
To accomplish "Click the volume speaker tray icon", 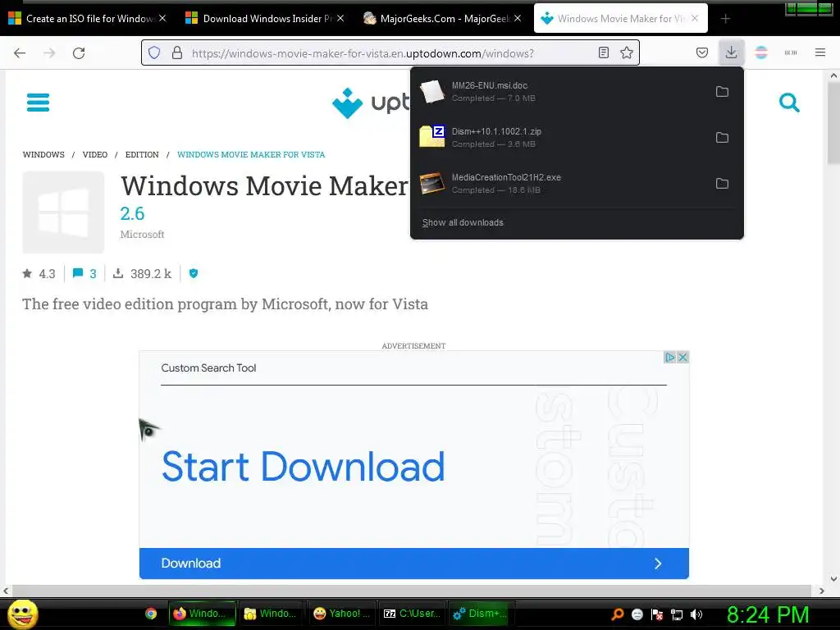I will (696, 614).
